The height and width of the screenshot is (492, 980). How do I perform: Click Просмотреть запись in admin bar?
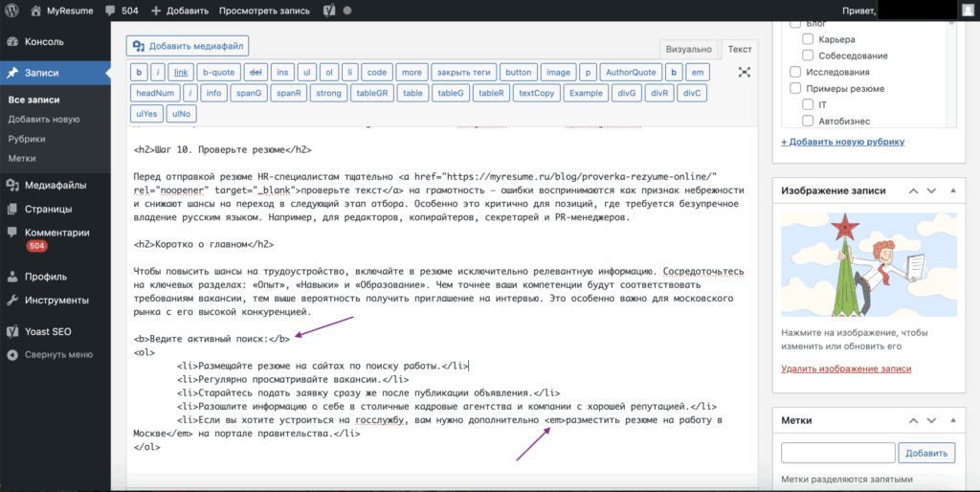[x=264, y=11]
